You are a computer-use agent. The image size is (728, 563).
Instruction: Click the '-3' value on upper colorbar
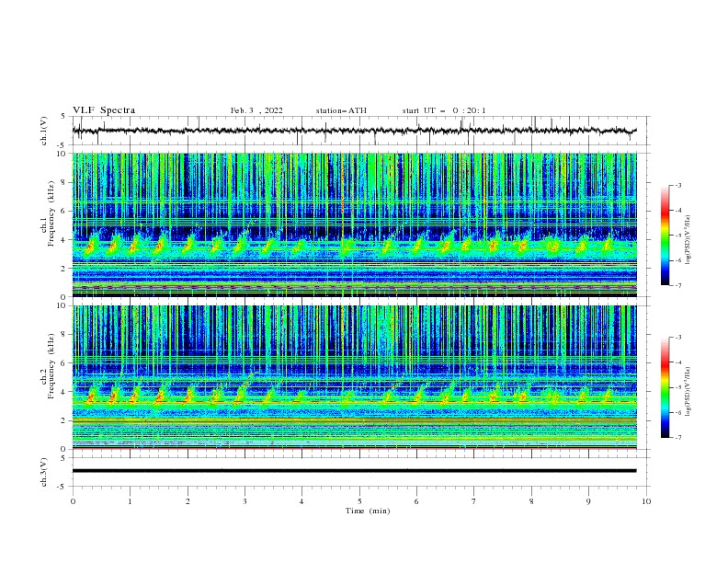(677, 185)
